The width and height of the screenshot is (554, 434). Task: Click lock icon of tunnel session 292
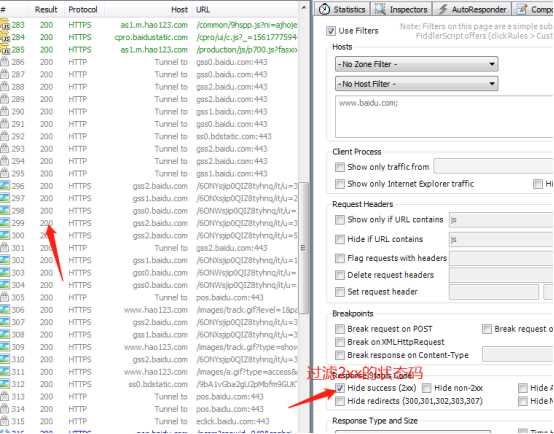[5, 136]
